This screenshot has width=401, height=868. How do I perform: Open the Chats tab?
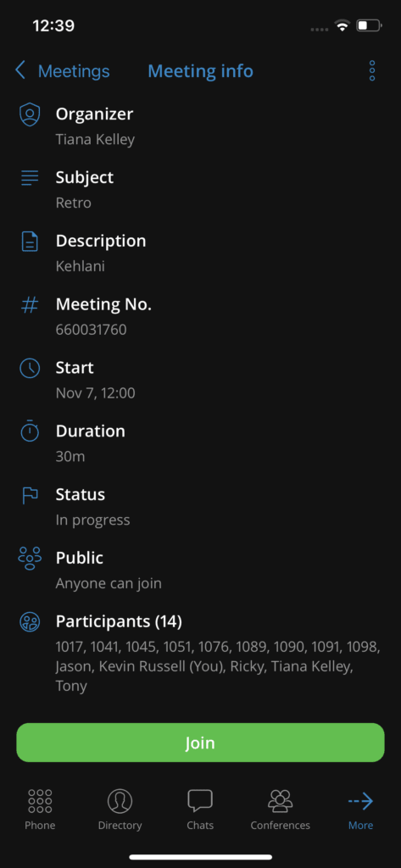(200, 810)
